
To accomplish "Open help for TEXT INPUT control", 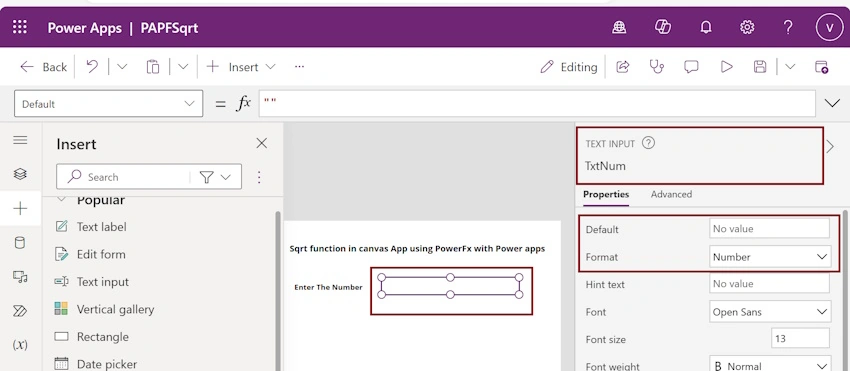I will click(x=648, y=143).
